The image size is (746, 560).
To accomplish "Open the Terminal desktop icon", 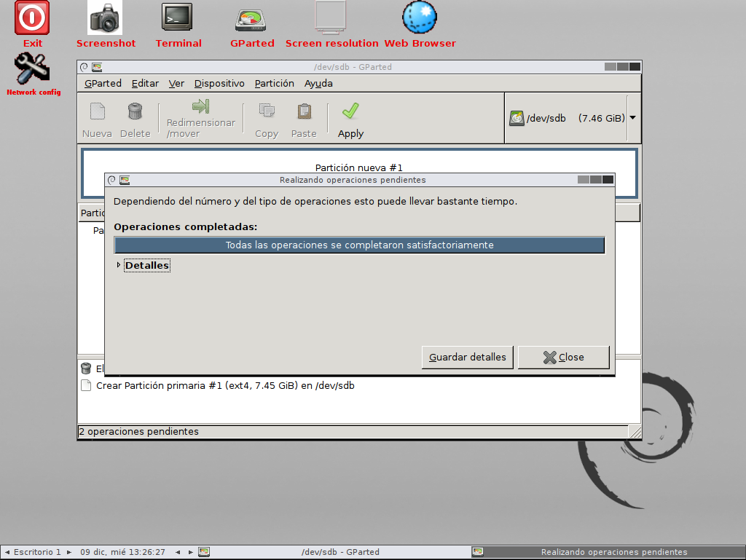I will click(177, 18).
